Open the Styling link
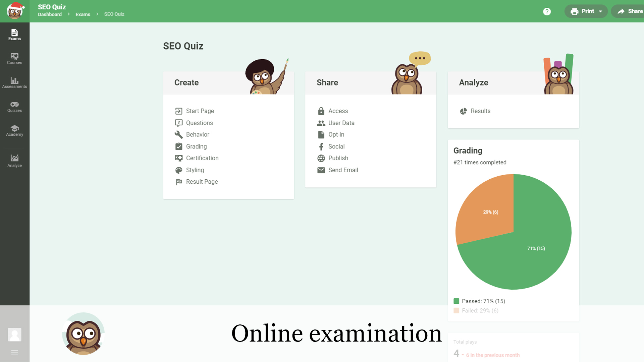Screen dimensions: 644x362 [x=195, y=170]
